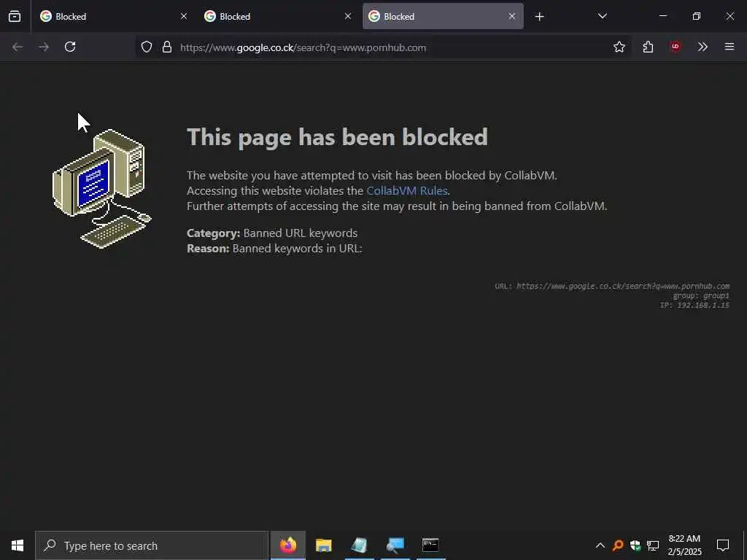Open the Command Prompt taskbar icon
This screenshot has height=560, width=747.
coord(430,545)
